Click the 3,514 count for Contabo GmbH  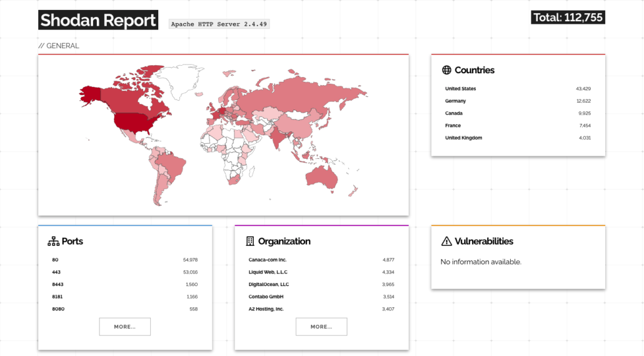tap(388, 297)
